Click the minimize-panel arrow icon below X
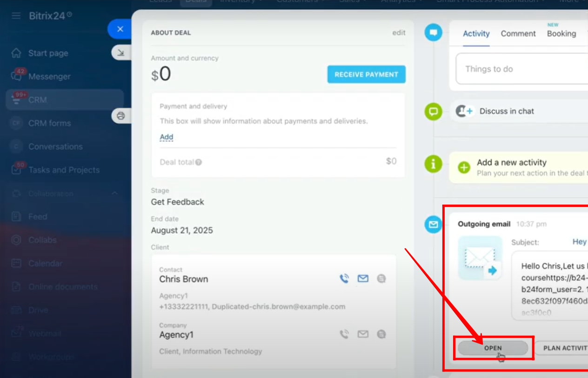This screenshot has height=378, width=588. tap(121, 53)
